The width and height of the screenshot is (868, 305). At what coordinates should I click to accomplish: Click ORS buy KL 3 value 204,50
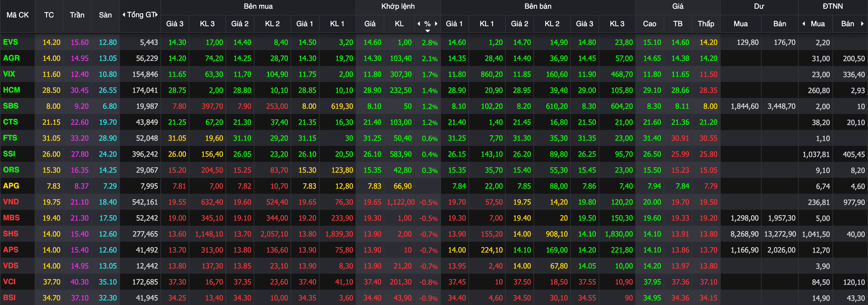point(212,170)
